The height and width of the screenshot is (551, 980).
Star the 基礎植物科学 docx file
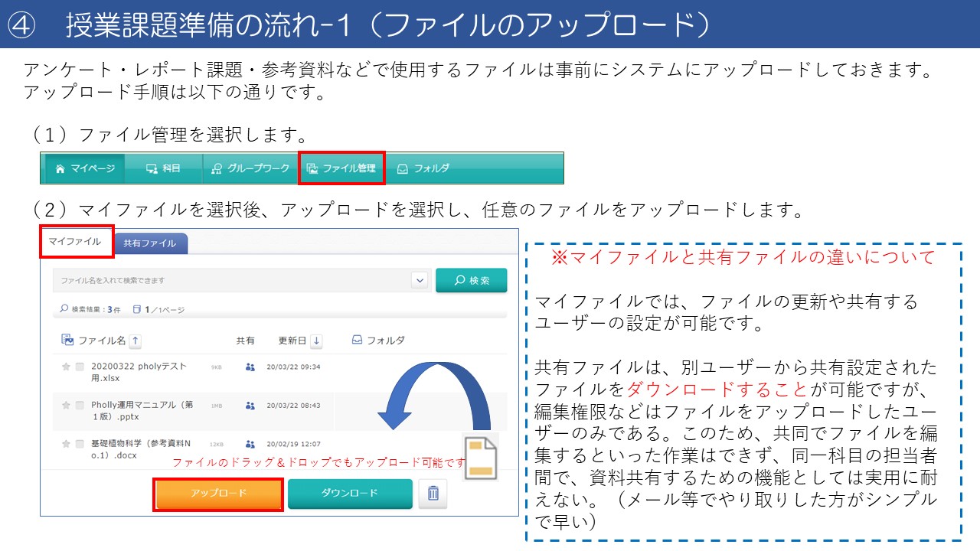(x=66, y=443)
